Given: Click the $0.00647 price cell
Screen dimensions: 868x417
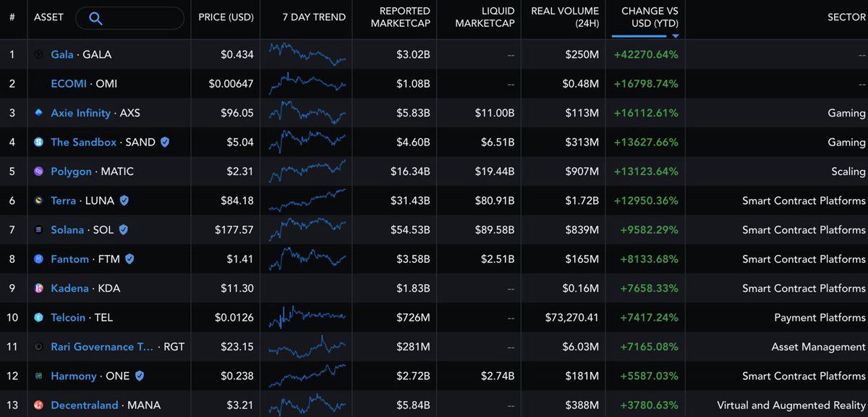Looking at the screenshot, I should 231,84.
